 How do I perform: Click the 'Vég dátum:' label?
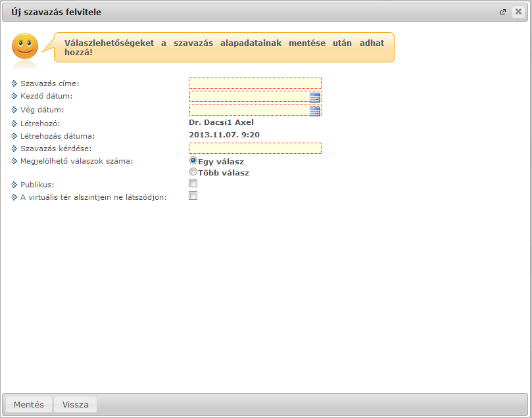(x=42, y=110)
